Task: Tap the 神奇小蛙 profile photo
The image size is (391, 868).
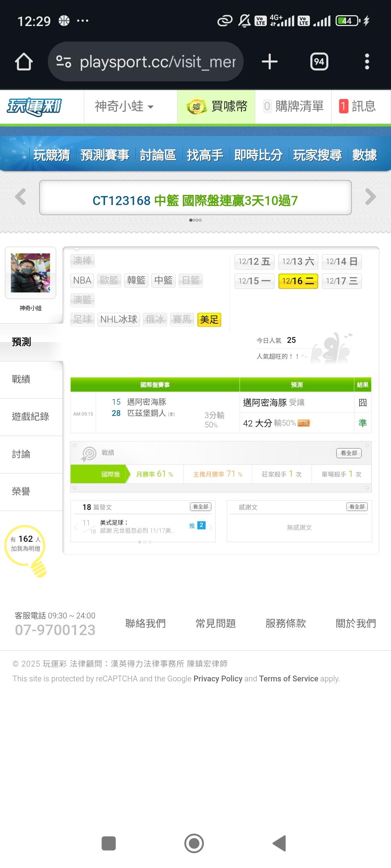Action: point(31,273)
